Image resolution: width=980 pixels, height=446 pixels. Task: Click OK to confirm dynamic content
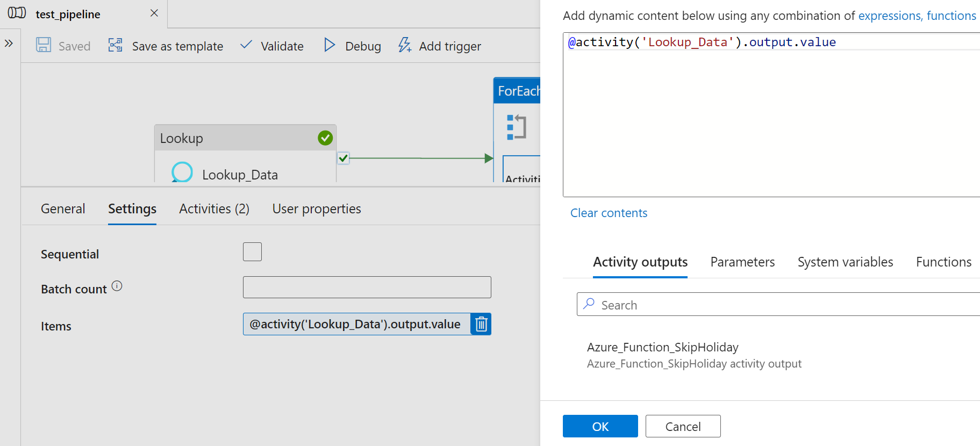pyautogui.click(x=600, y=426)
